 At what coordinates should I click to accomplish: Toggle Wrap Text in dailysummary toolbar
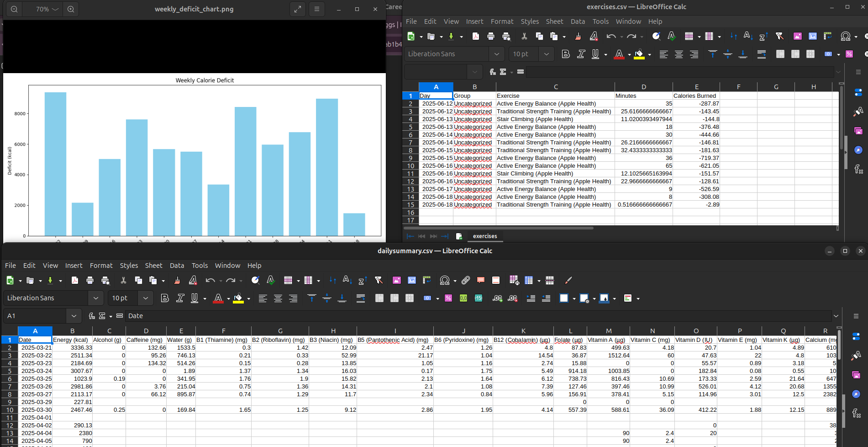(361, 298)
